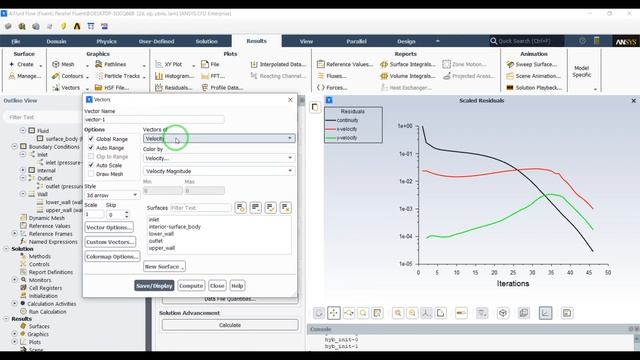Switch to the Domain ribbon tab

click(56, 41)
